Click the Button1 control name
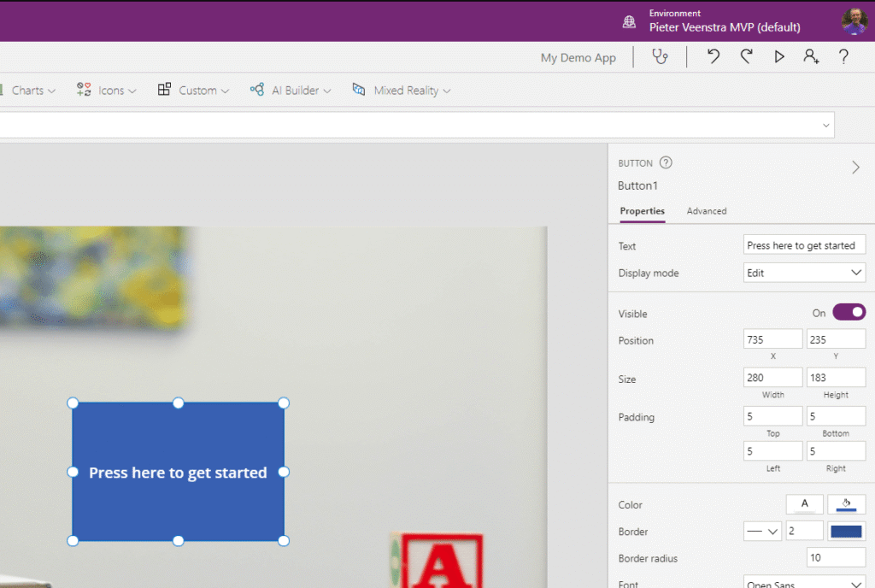875x588 pixels. point(637,185)
